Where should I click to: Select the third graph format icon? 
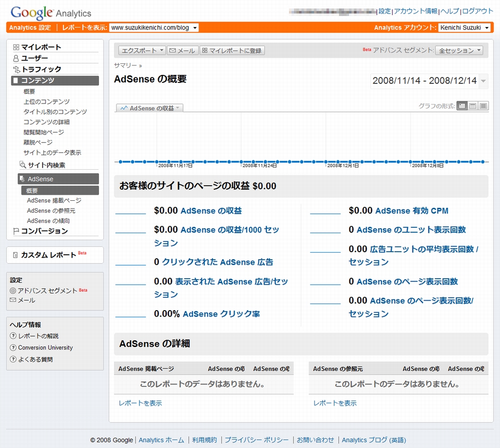483,106
